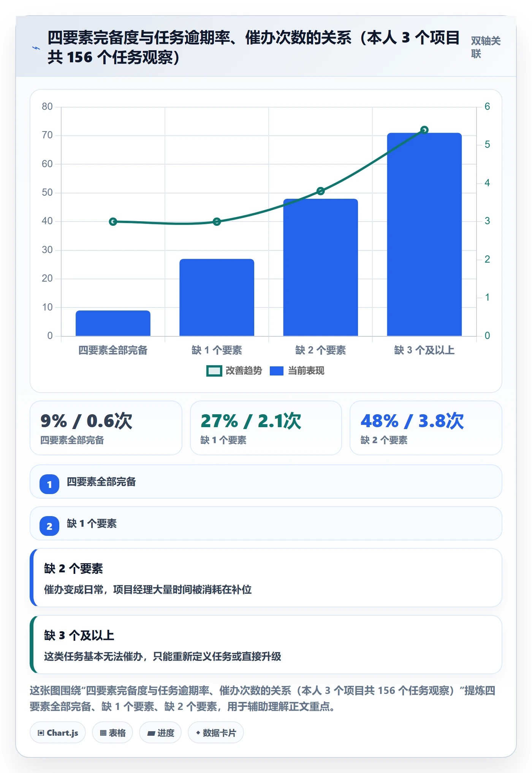This screenshot has width=532, height=773.
Task: Click the line point above 缺 3 个及以上
Action: click(x=424, y=130)
